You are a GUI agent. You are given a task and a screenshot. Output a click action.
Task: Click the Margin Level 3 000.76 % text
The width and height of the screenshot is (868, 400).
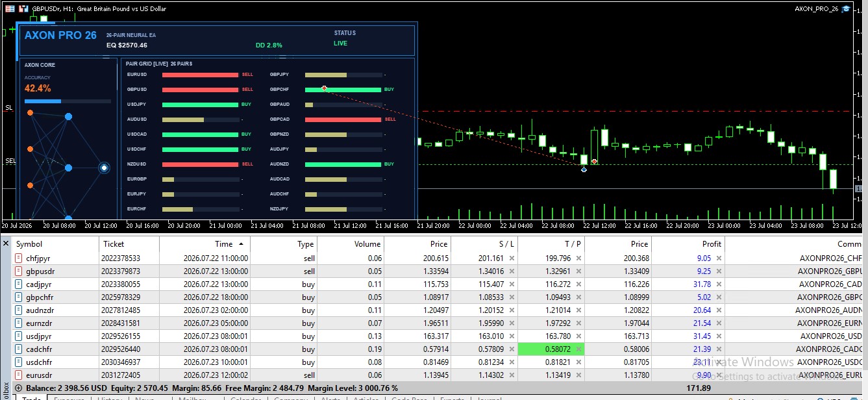tap(353, 388)
